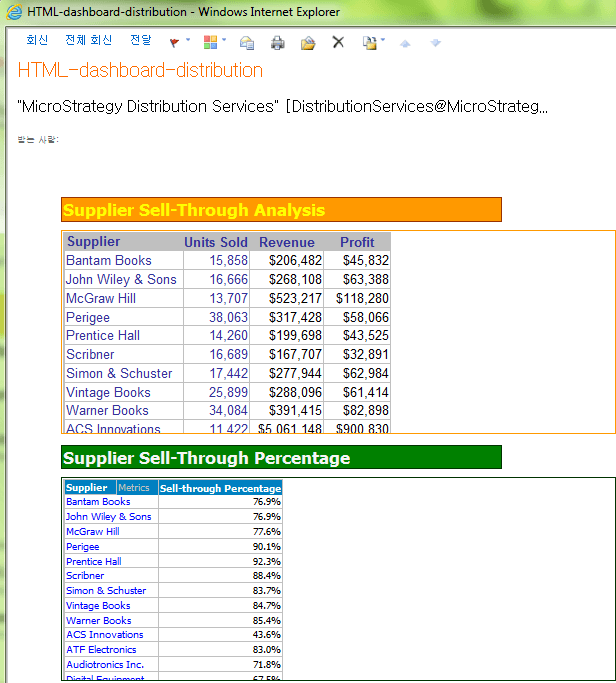Open Prentice Hall in percentage table
This screenshot has height=683, width=616.
[94, 561]
